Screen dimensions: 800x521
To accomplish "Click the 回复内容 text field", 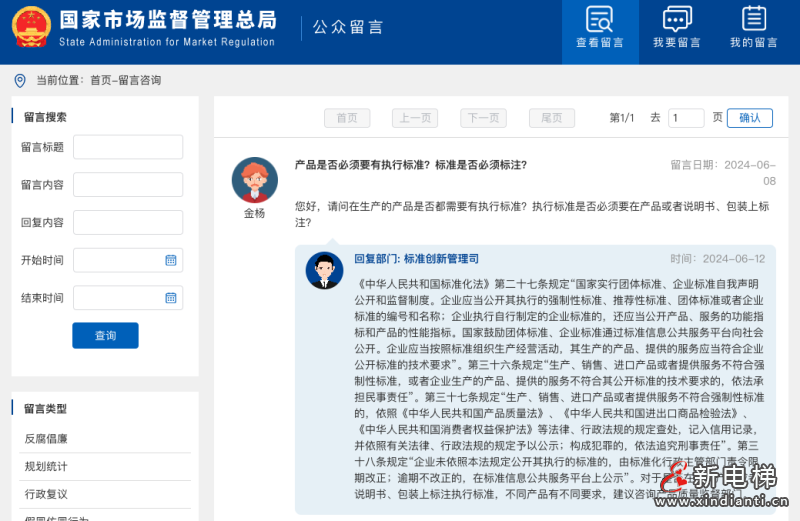I will pos(128,222).
